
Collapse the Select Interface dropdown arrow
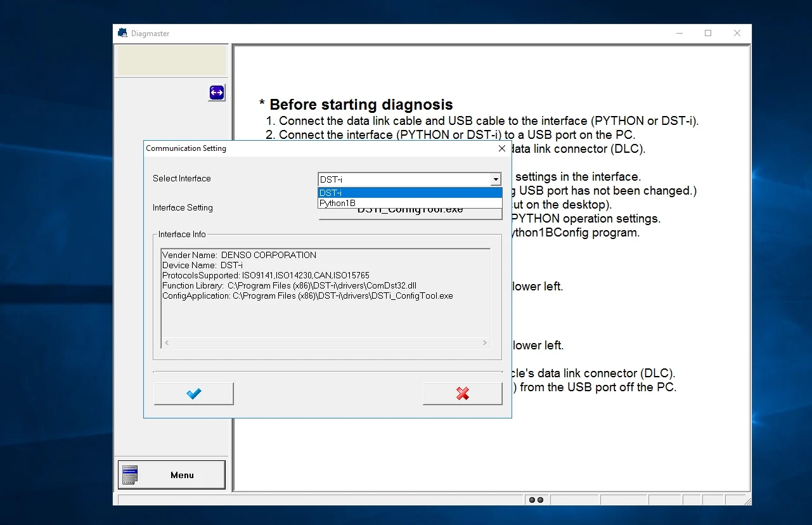(x=496, y=179)
